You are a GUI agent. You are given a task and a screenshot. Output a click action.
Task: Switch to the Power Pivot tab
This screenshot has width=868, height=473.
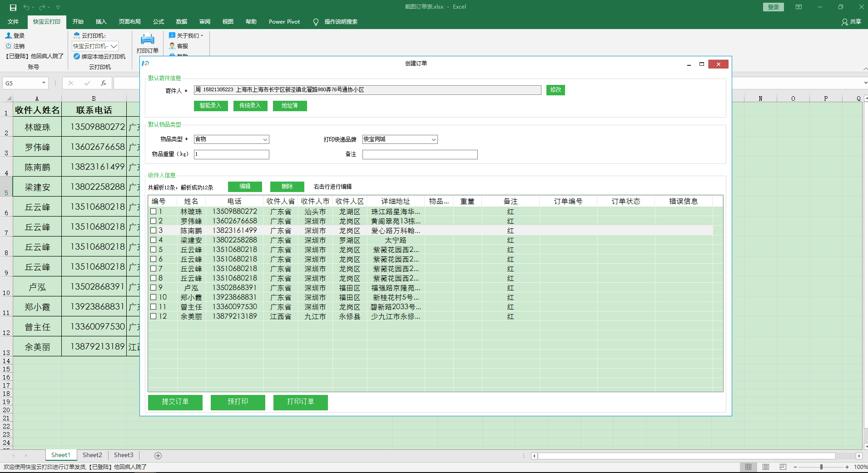click(x=284, y=22)
